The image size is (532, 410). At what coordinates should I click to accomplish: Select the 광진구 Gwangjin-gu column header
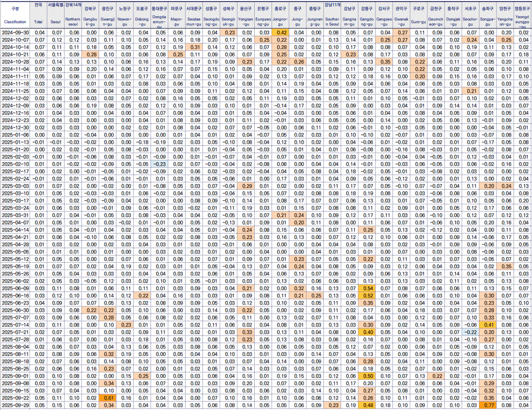[108, 15]
